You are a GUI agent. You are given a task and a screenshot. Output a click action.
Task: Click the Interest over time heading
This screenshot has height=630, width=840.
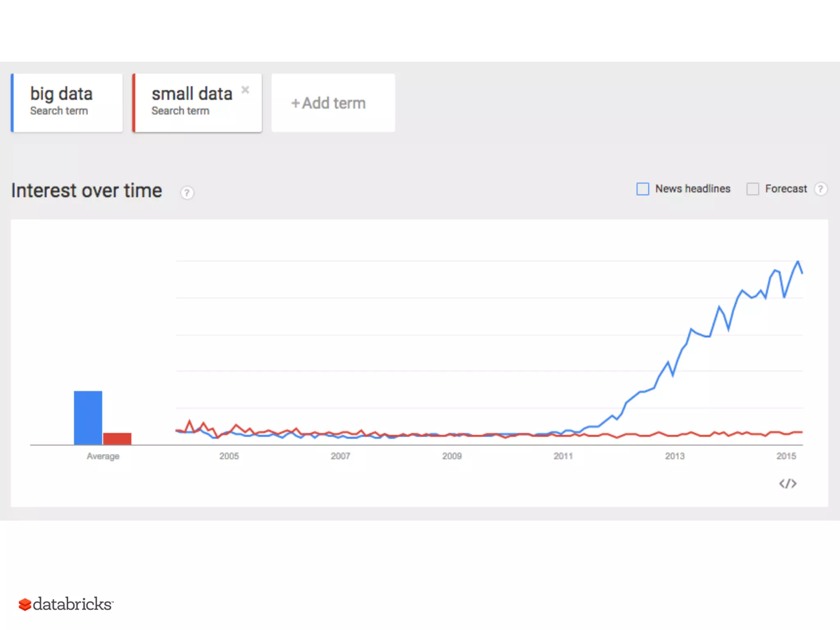[87, 191]
